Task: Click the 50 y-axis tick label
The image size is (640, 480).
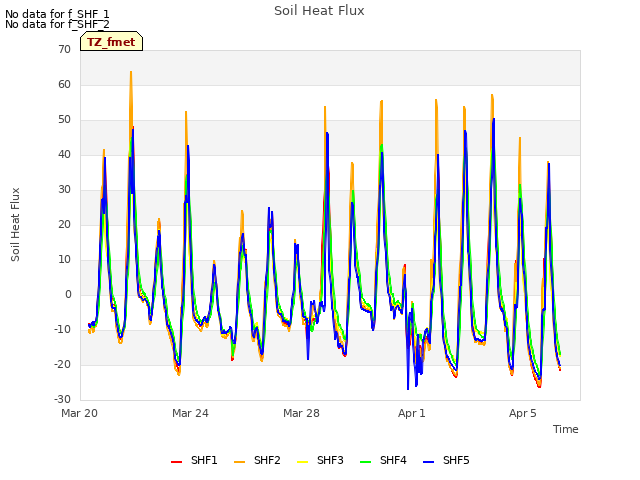Action: click(64, 120)
